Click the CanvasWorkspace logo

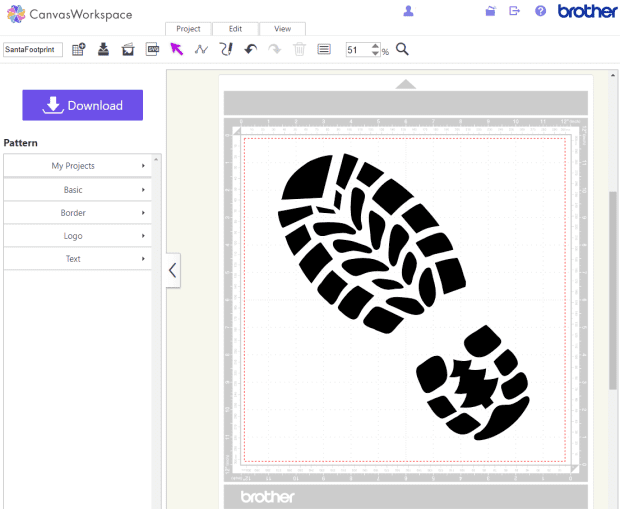click(x=70, y=14)
